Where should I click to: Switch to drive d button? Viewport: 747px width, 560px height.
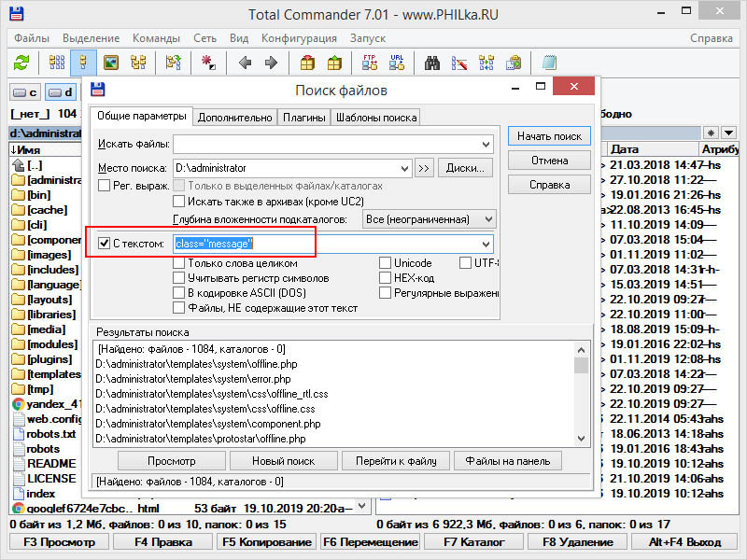tap(61, 91)
